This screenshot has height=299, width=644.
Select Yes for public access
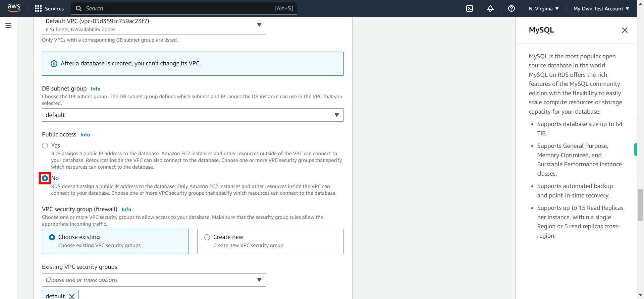(x=45, y=145)
